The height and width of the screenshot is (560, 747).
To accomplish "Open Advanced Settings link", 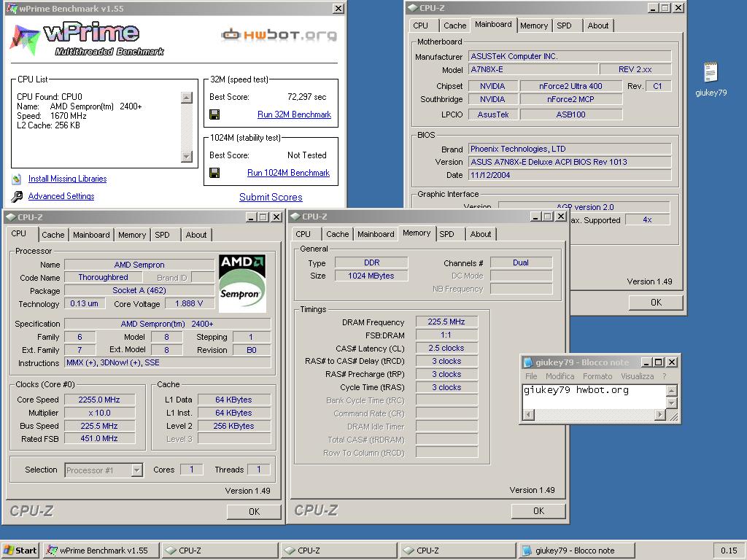I will coord(61,196).
